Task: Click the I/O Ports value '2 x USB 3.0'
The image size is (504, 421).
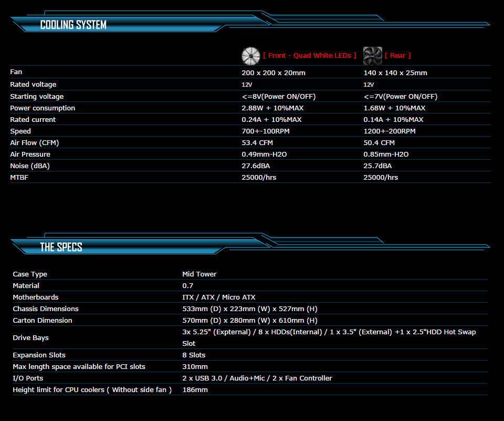Action: pyautogui.click(x=203, y=378)
